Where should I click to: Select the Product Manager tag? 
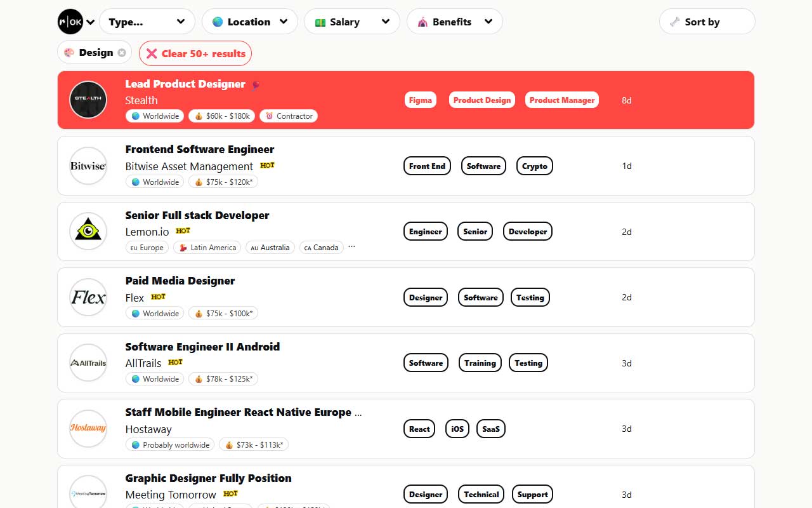562,100
